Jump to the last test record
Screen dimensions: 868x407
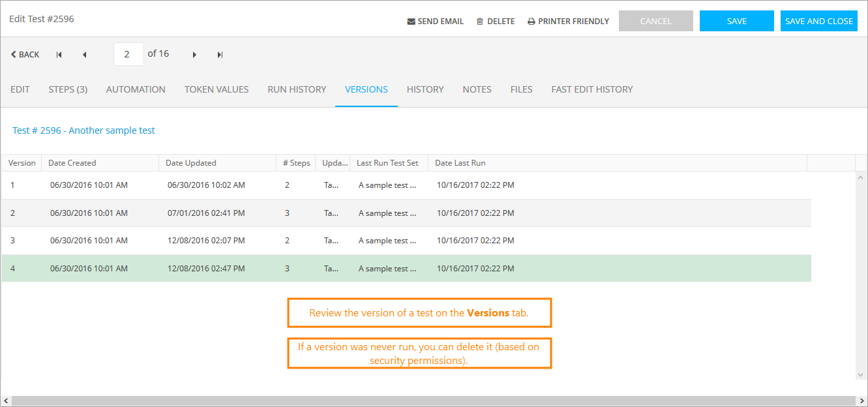(220, 55)
